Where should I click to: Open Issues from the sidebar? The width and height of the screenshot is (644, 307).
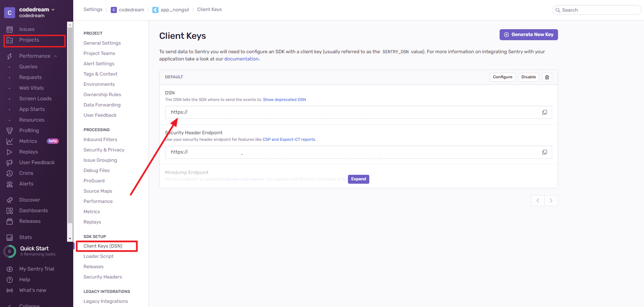pos(27,29)
